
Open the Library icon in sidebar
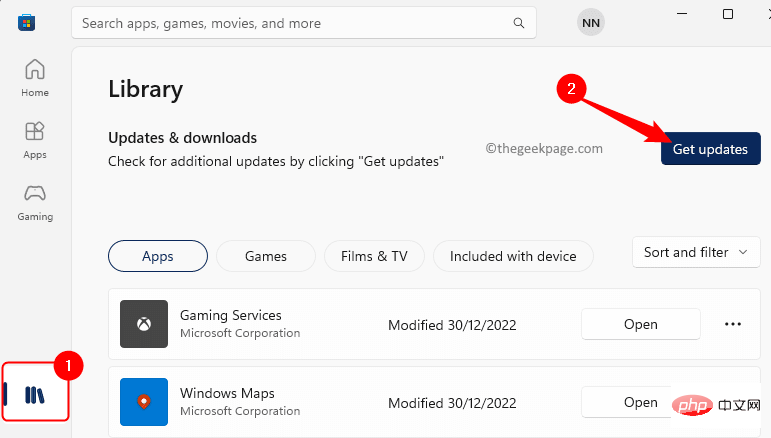tap(35, 394)
